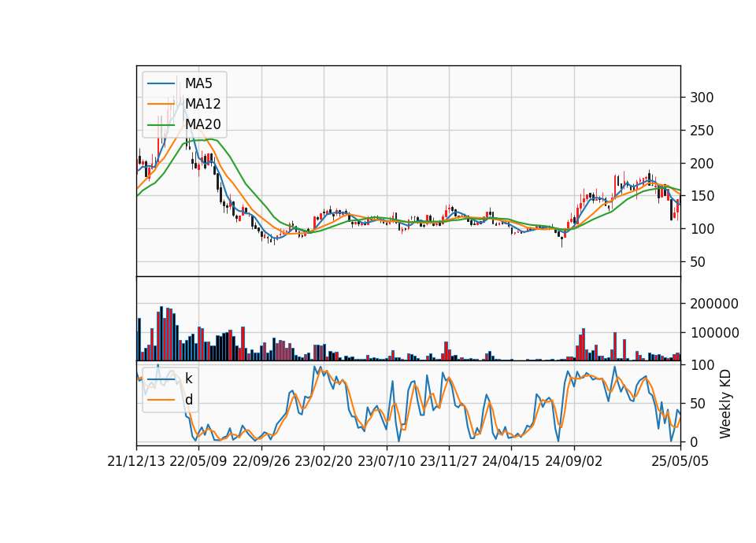Click the 250 price axis tick label
The width and height of the screenshot is (756, 543).
click(x=702, y=131)
